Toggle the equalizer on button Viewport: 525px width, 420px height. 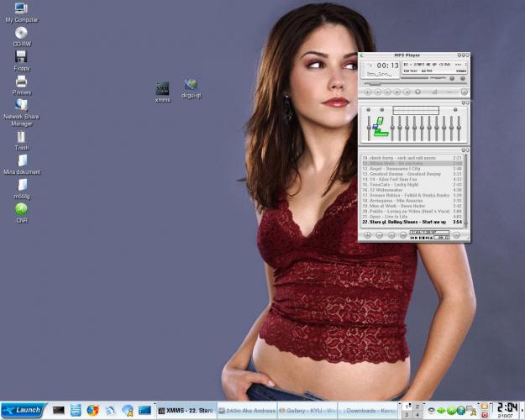tap(367, 109)
